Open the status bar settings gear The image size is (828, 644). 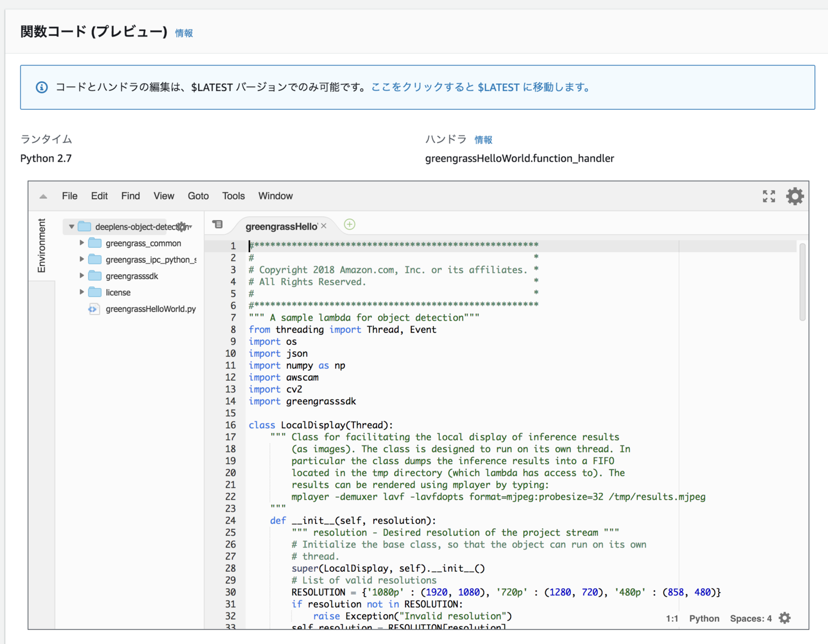784,618
